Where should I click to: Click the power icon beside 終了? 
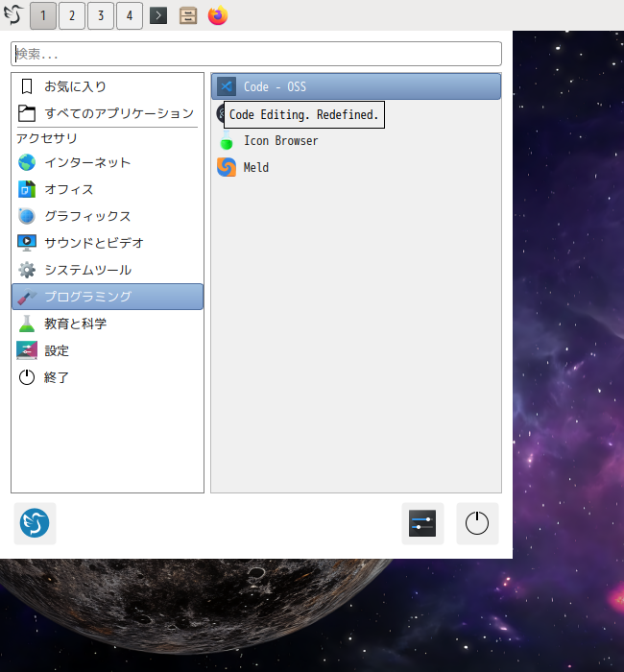[27, 377]
